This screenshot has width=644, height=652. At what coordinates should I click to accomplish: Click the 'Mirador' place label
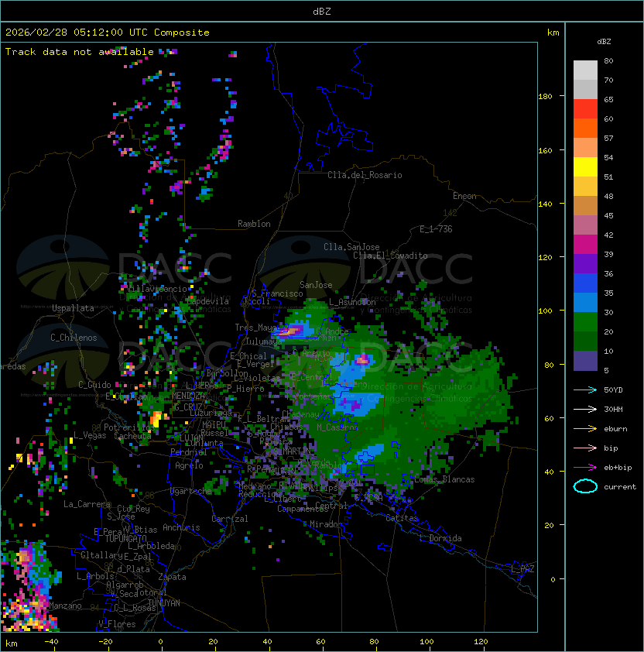[327, 525]
